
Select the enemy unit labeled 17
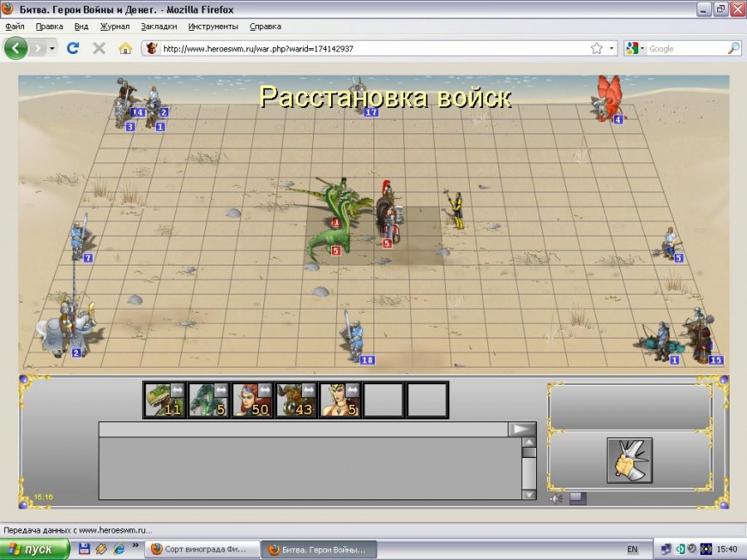pyautogui.click(x=361, y=97)
